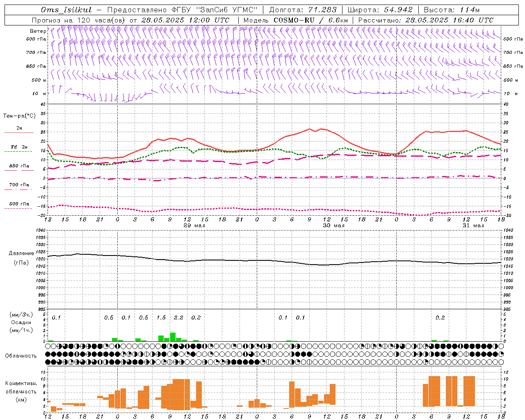Click the Тем-ра(°C) temperature panel label

tap(19, 116)
